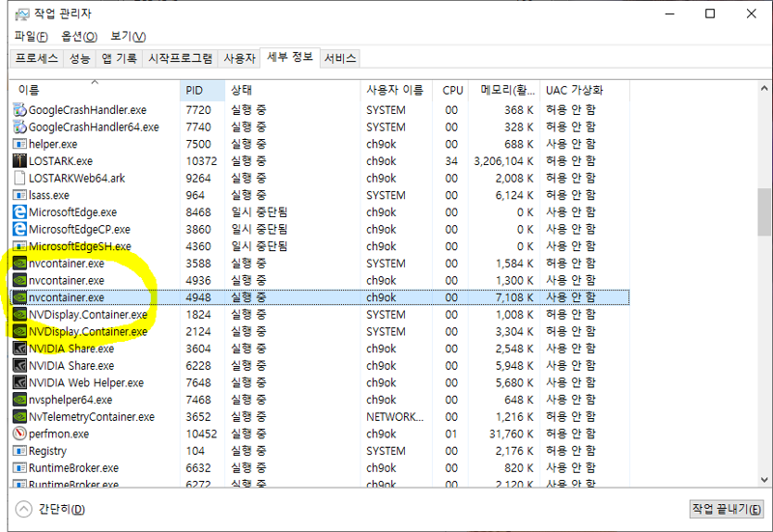Screen dimensions: 773x532
Task: Open the 옵션 menu
Action: tap(79, 37)
